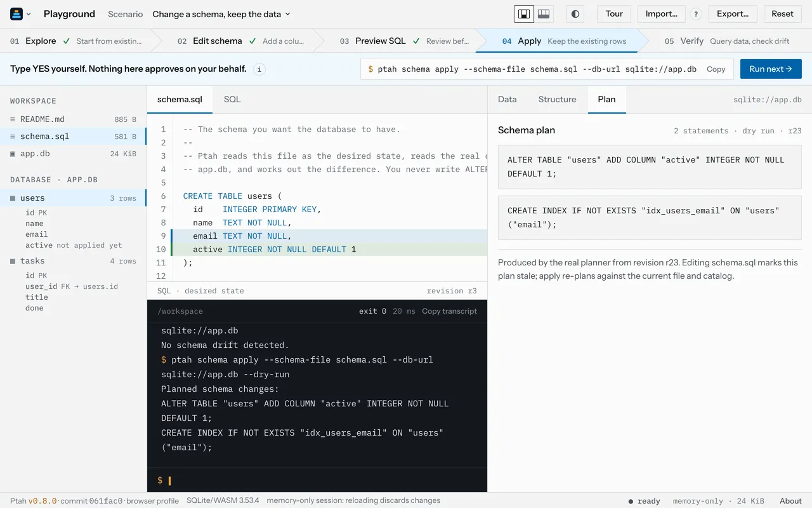
Task: Click the users table icon
Action: point(13,198)
